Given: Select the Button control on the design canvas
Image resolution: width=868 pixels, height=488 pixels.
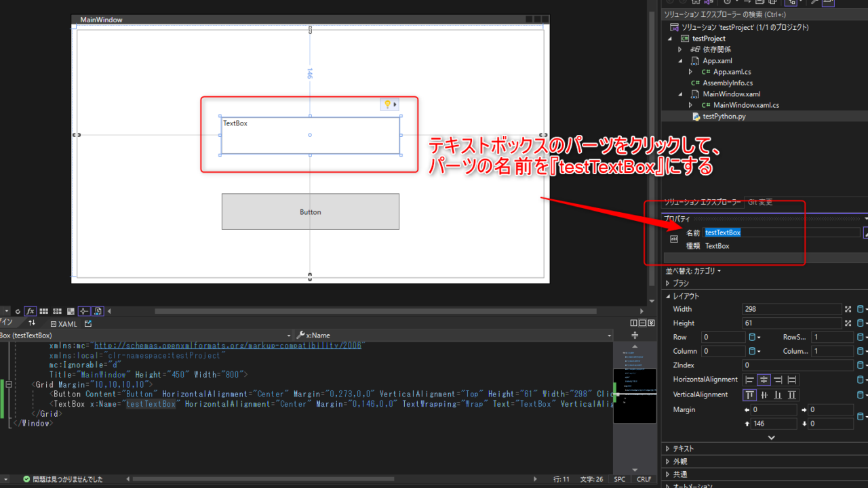Looking at the screenshot, I should point(310,211).
